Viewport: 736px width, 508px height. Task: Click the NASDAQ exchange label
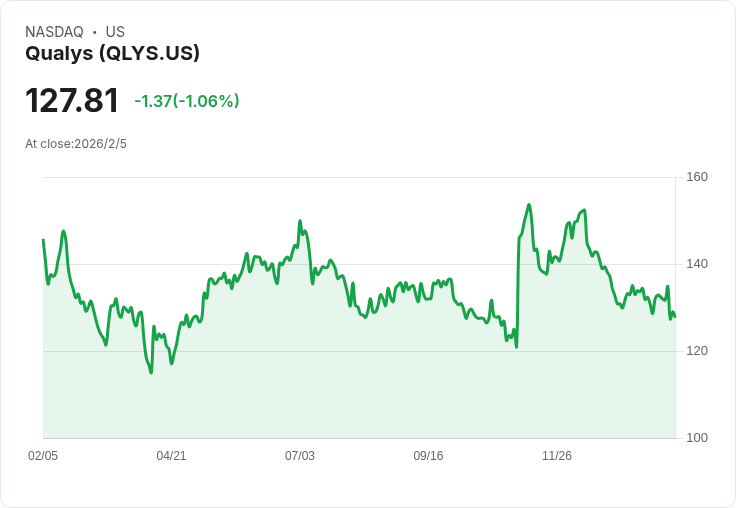(x=54, y=32)
